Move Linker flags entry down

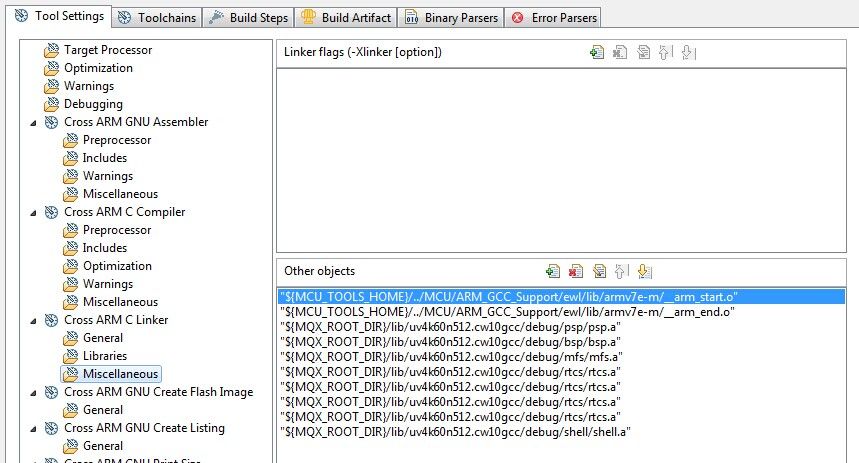pos(688,53)
